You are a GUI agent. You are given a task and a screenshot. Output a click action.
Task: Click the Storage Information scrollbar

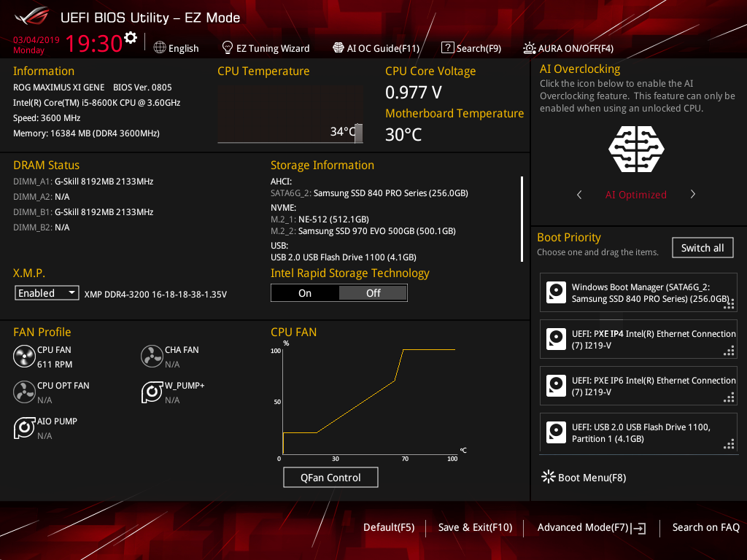tap(522, 219)
